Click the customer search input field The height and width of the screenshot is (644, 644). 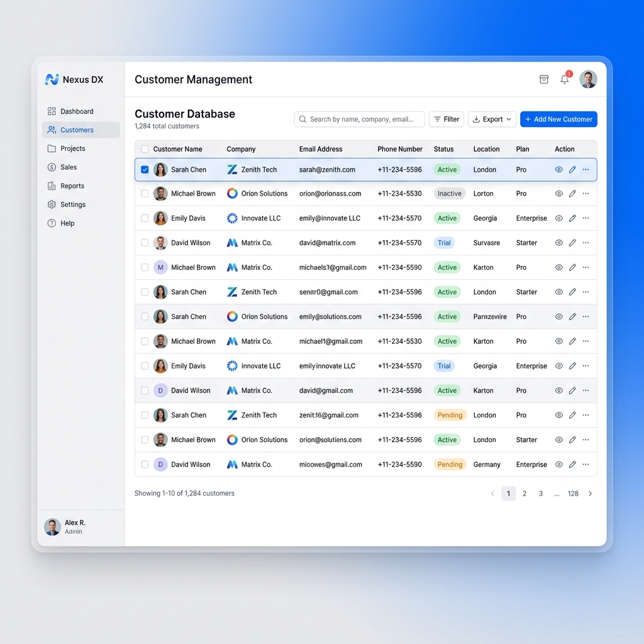point(360,119)
